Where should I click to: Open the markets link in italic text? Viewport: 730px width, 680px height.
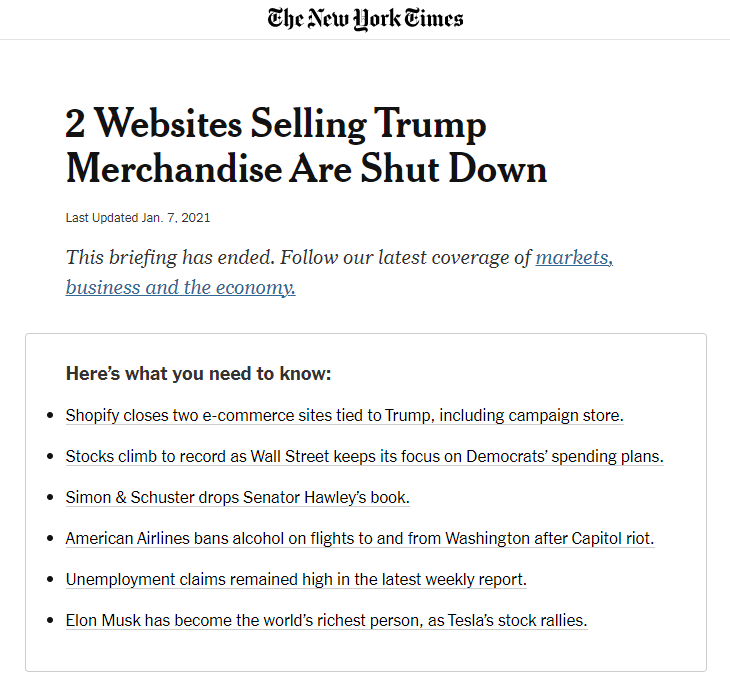click(574, 257)
